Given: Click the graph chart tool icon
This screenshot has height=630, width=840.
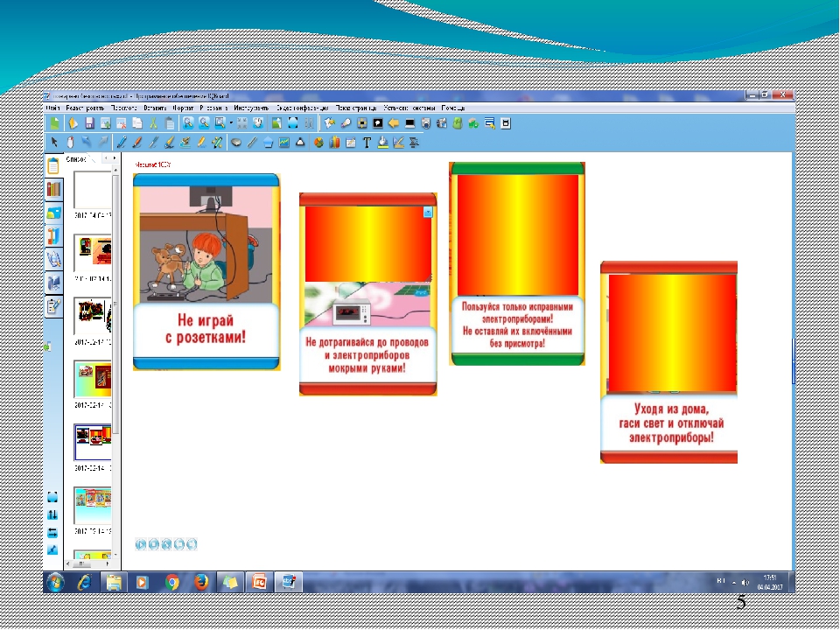Looking at the screenshot, I should pyautogui.click(x=283, y=142).
